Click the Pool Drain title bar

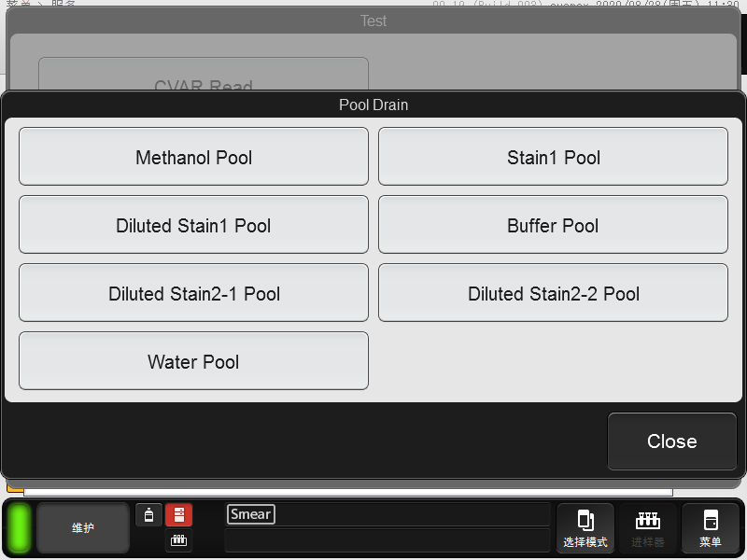pyautogui.click(x=373, y=104)
